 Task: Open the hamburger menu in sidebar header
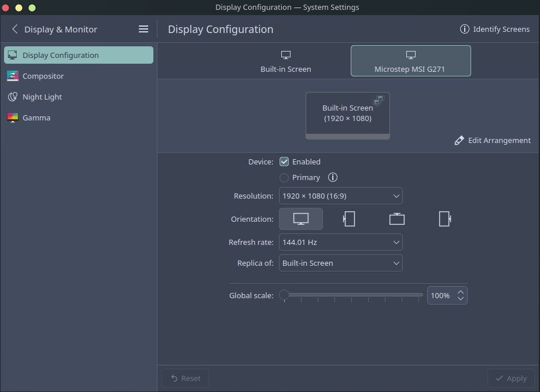(144, 29)
